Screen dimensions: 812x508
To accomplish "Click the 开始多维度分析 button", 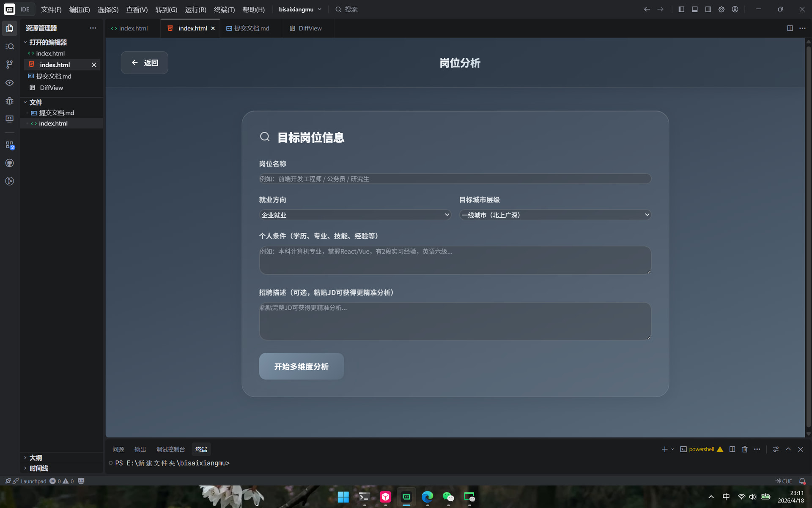I will 301,366.
